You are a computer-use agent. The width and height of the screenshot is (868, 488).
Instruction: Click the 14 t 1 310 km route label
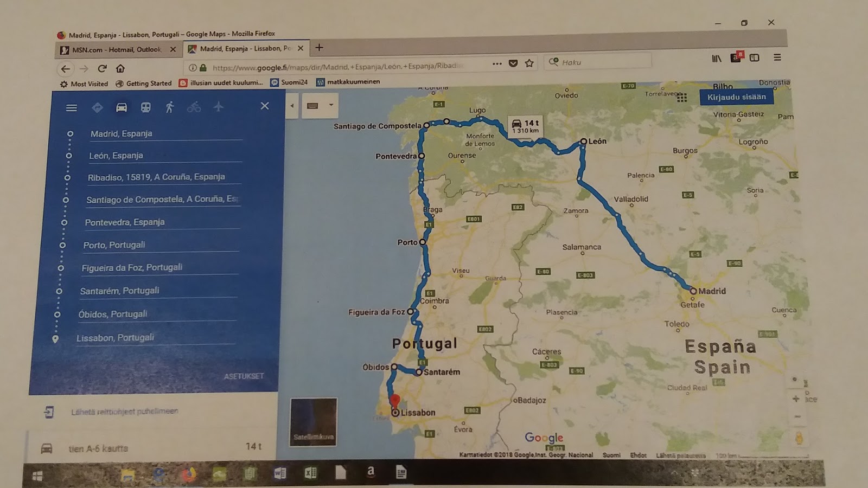click(x=526, y=126)
